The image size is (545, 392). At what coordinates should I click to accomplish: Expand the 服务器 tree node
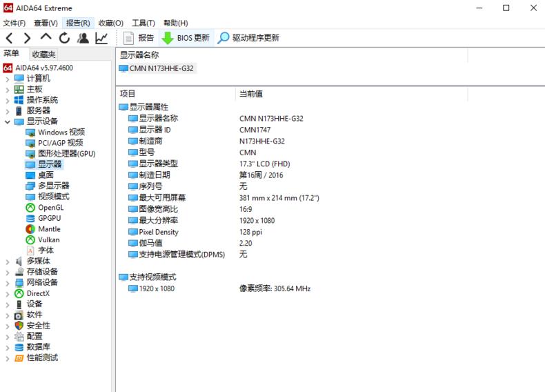[x=8, y=111]
